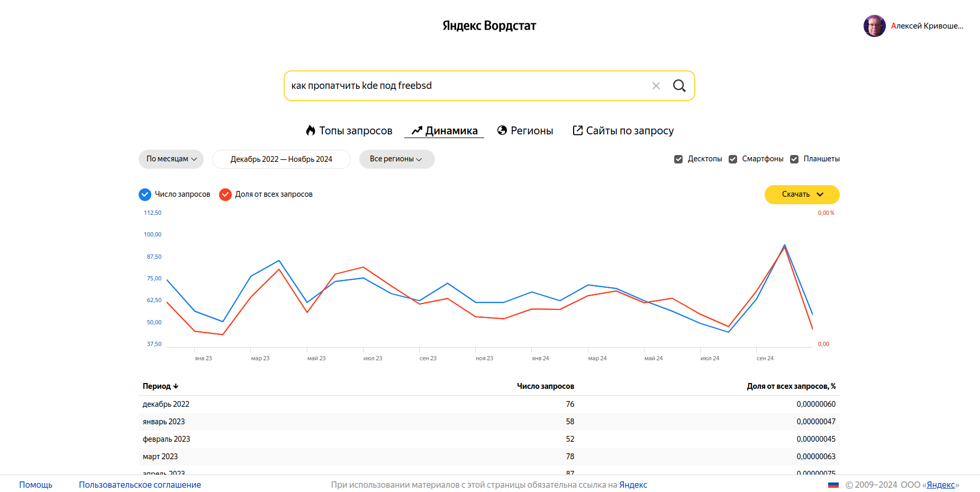Click the flame icon of Топы запросов
The width and height of the screenshot is (980, 492).
[x=311, y=130]
